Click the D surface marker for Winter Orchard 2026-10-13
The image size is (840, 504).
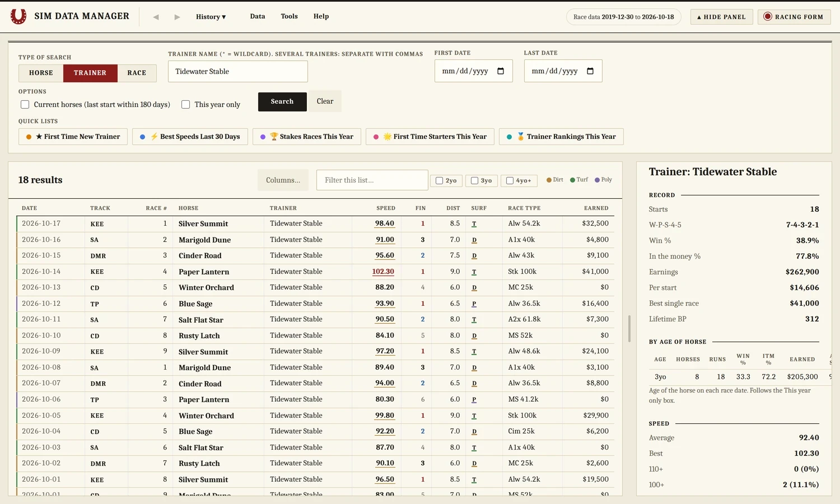[x=474, y=288]
